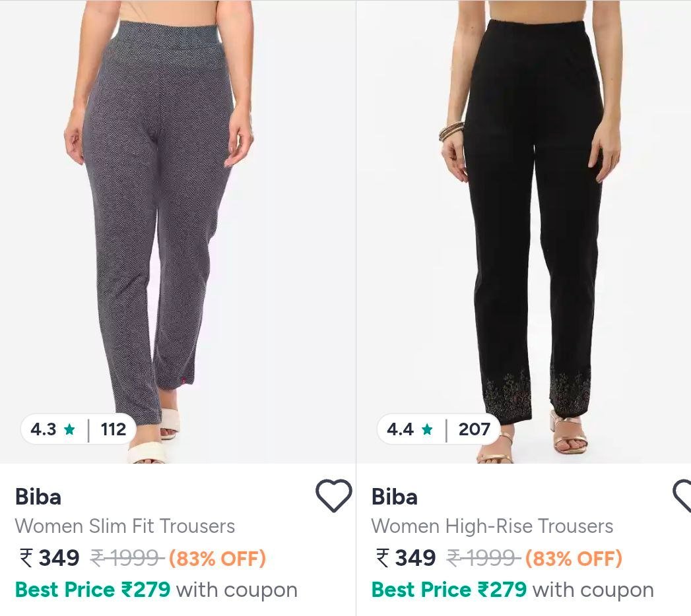Screen dimensions: 691x616
Task: Click the 112 reviews count on the left product
Action: click(113, 429)
